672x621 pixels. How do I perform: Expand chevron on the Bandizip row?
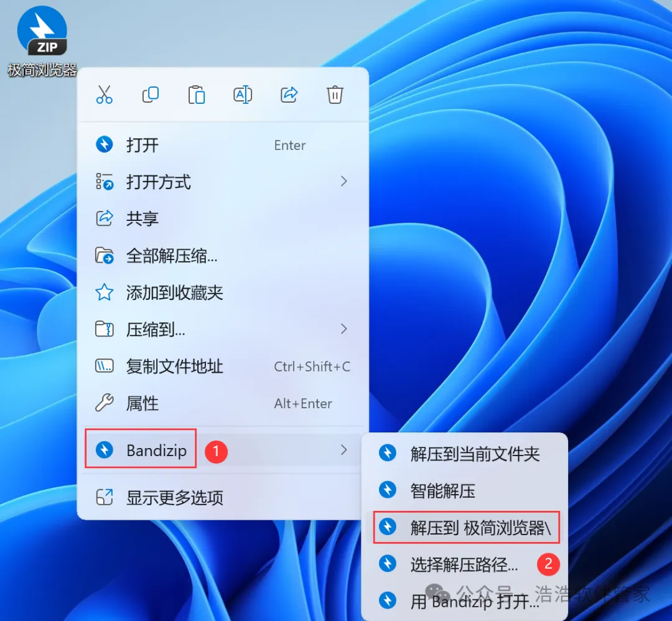(343, 449)
